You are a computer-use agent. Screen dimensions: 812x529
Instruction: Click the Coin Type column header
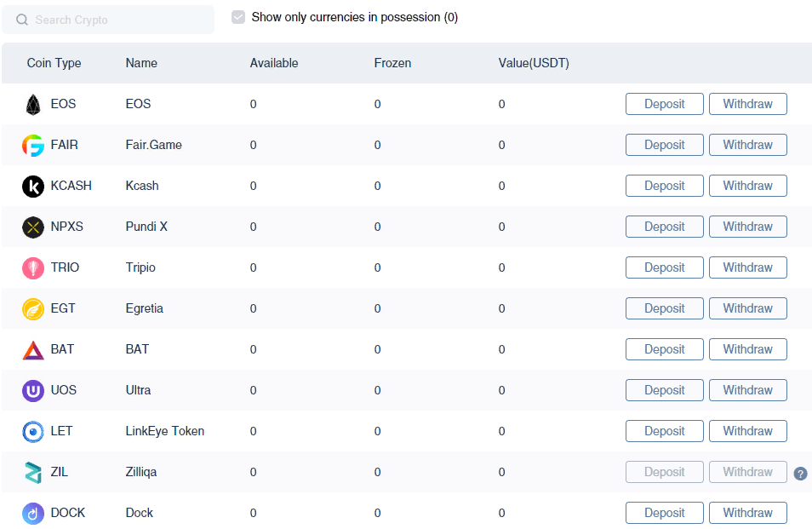pyautogui.click(x=54, y=63)
